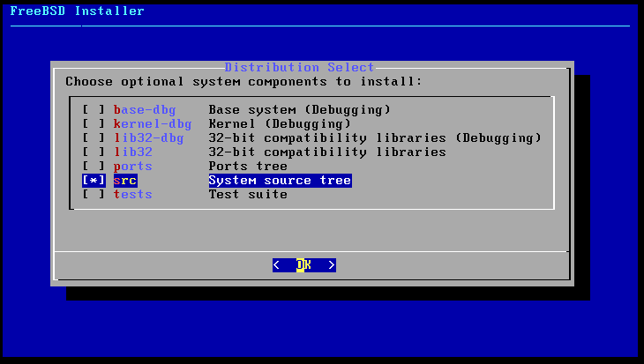This screenshot has width=644, height=364.
Task: Click highlighted 'System source tree' description
Action: [281, 180]
